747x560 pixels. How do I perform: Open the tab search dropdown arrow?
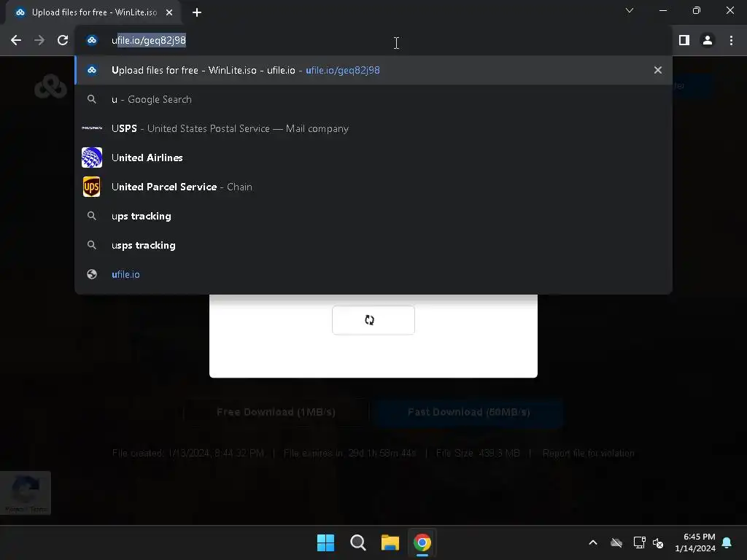click(630, 10)
